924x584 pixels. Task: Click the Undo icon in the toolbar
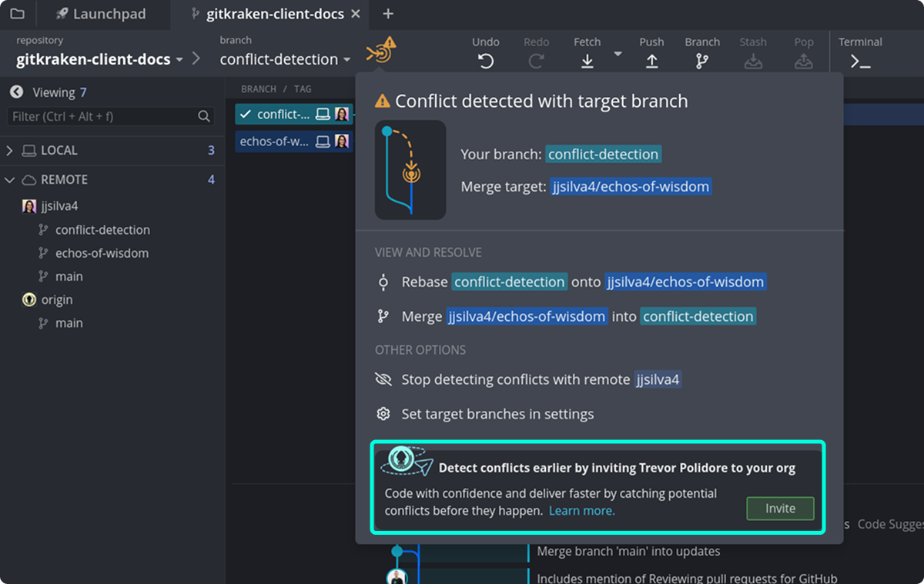click(x=485, y=59)
